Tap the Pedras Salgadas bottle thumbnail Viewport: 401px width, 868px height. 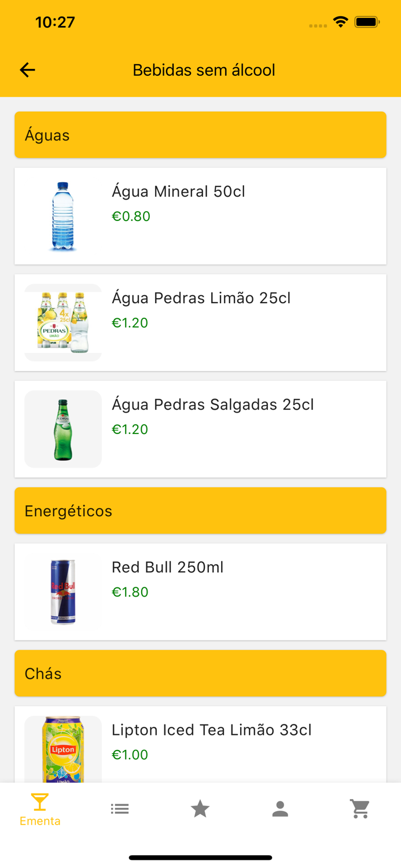62,429
